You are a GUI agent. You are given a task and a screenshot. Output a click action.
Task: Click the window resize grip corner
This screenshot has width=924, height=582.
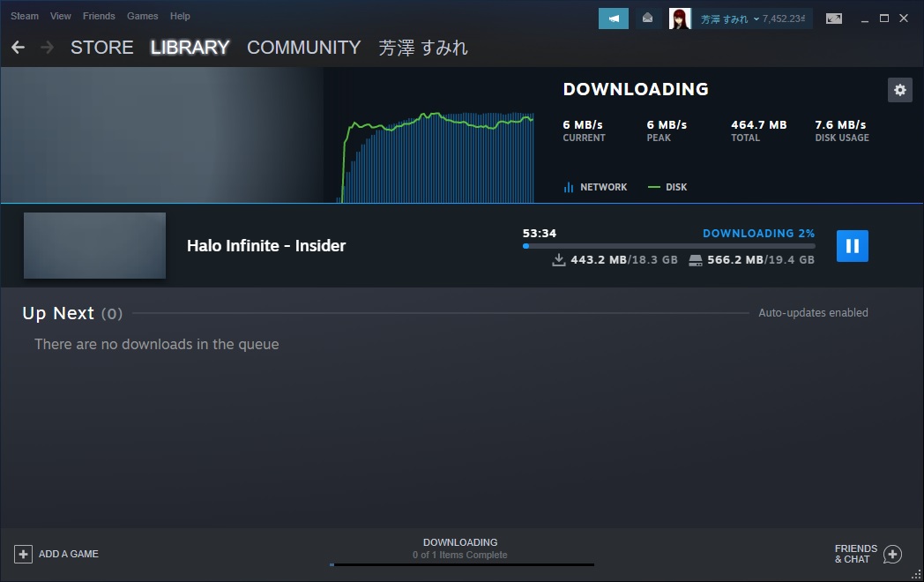point(917,575)
